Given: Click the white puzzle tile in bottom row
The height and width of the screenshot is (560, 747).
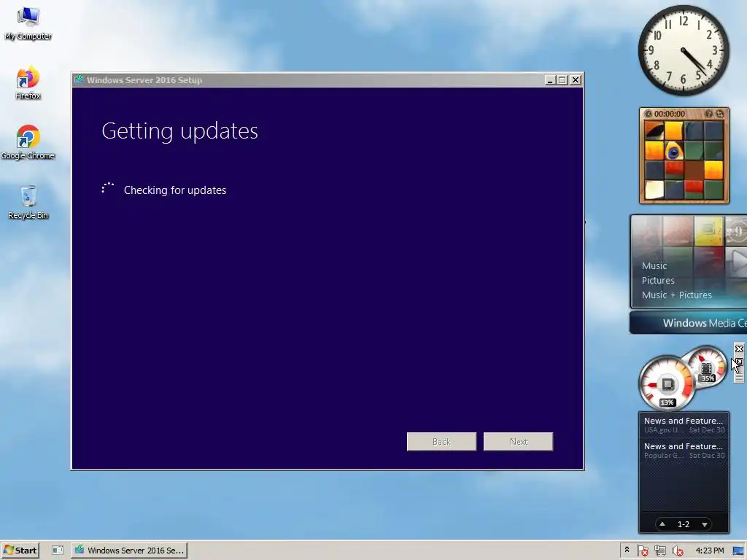Looking at the screenshot, I should tap(654, 190).
